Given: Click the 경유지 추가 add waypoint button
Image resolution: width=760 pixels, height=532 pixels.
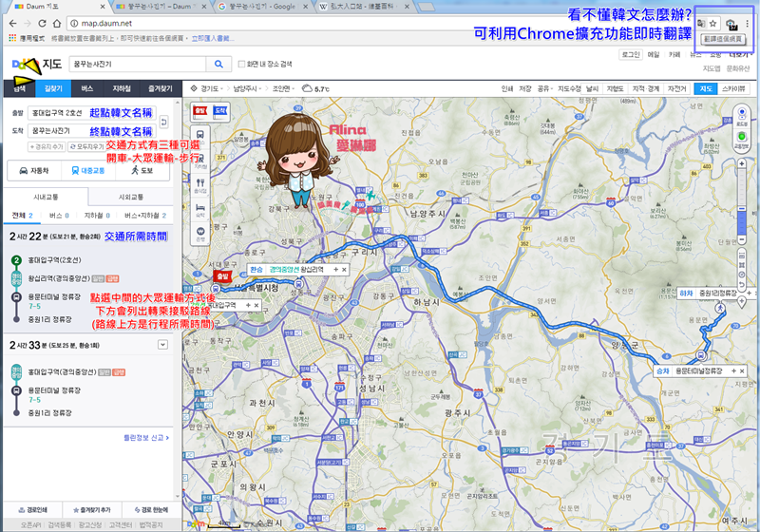Looking at the screenshot, I should click(x=47, y=146).
